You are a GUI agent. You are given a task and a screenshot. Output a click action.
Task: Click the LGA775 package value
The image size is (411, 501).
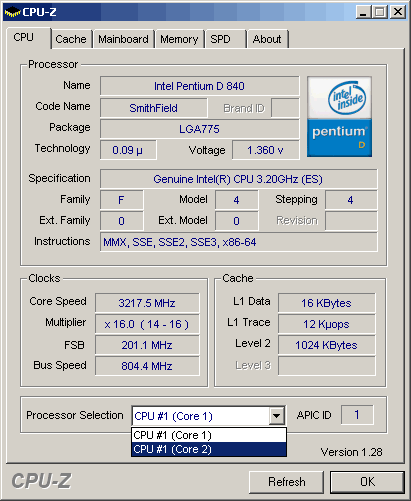click(x=199, y=129)
